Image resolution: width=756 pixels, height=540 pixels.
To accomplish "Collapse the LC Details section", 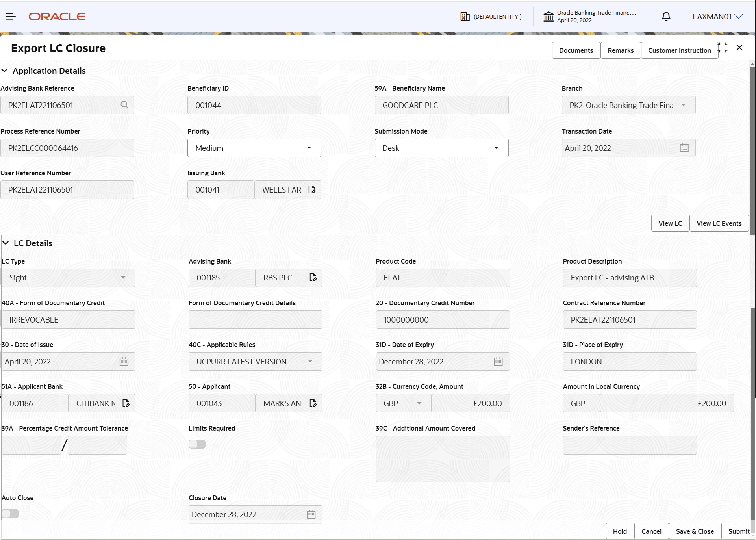I will [6, 243].
